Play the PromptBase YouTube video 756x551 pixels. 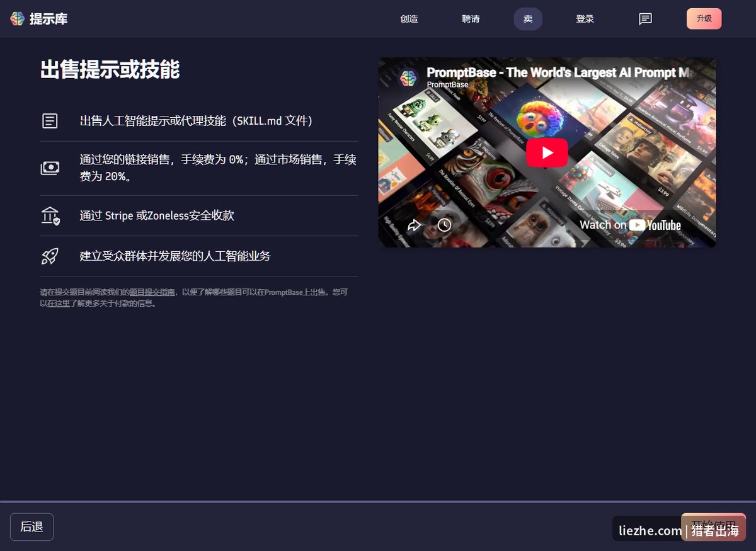547,152
